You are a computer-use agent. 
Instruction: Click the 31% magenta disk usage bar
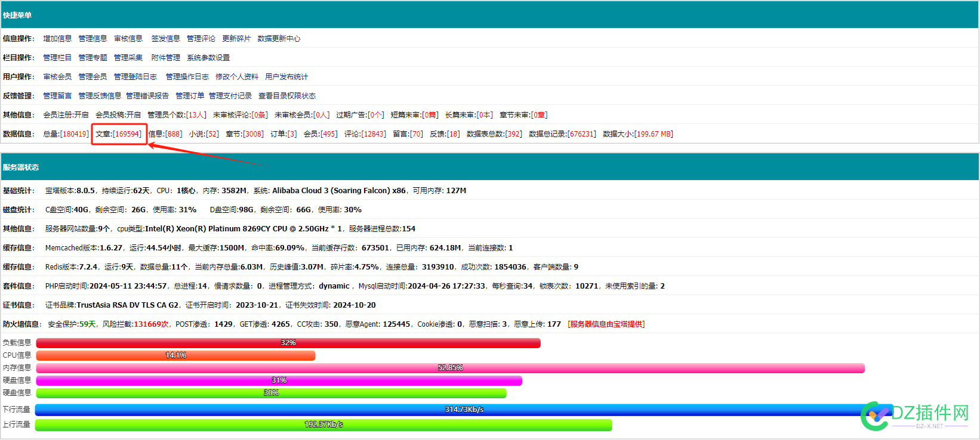[x=279, y=380]
